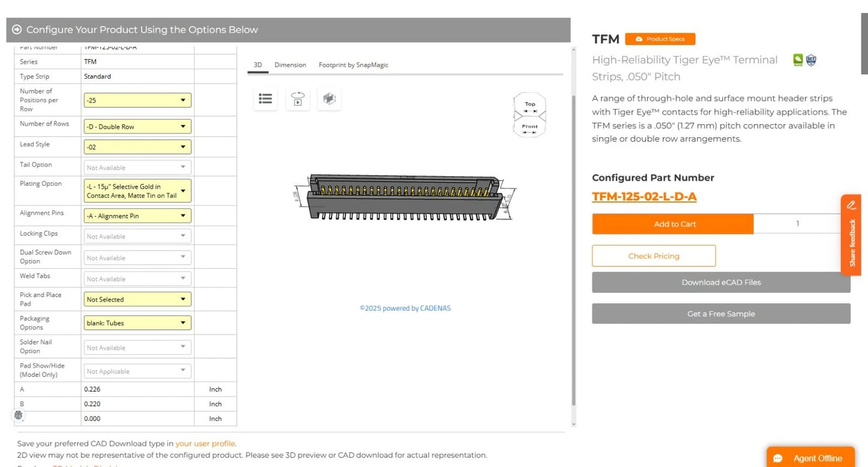Switch to the Dimension tab

(x=290, y=65)
